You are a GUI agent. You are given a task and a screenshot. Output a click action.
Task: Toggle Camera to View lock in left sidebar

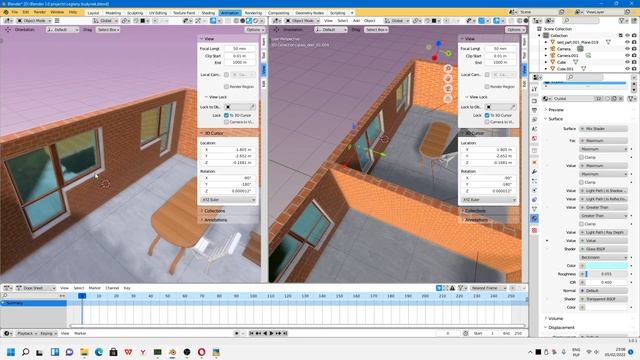pos(226,122)
